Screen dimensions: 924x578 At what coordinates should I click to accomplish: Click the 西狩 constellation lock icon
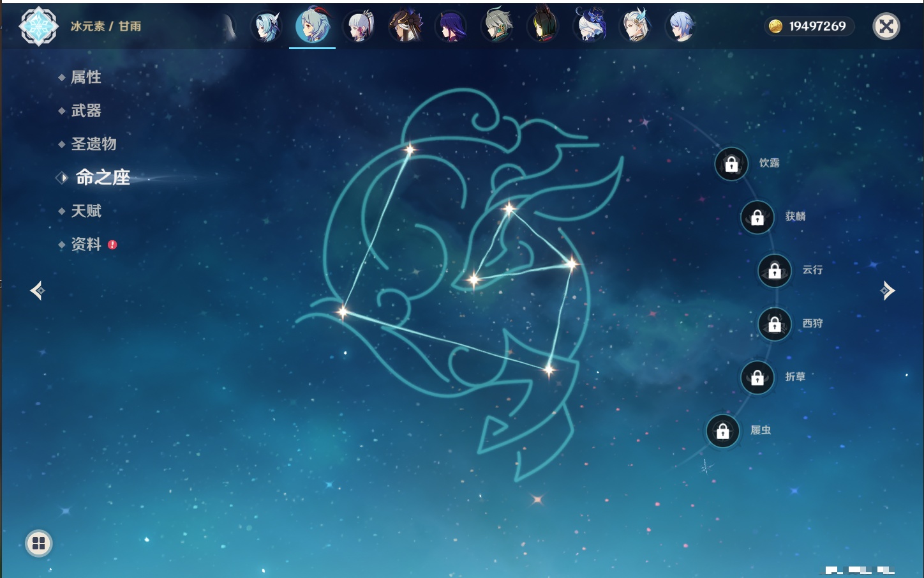[775, 324]
